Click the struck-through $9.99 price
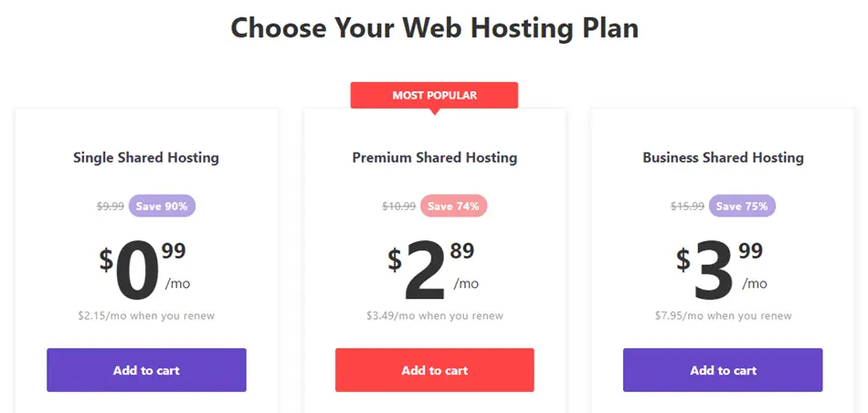 pos(111,206)
